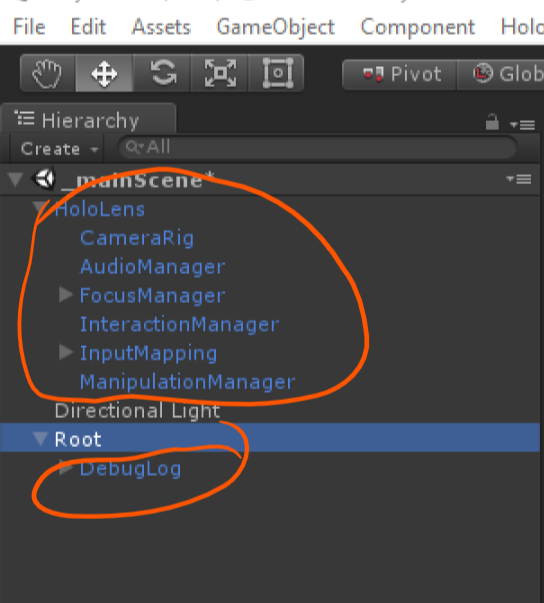544x603 pixels.
Task: Open the _mainScene context menu icon
Action: (519, 179)
